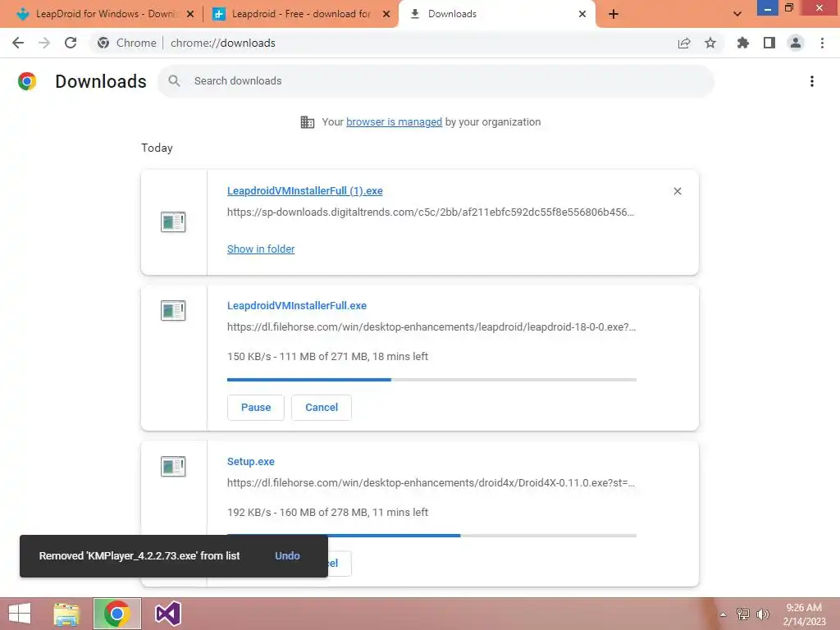Click the search magnifier icon in Downloads
Screen dimensions: 840x630
pyautogui.click(x=174, y=81)
